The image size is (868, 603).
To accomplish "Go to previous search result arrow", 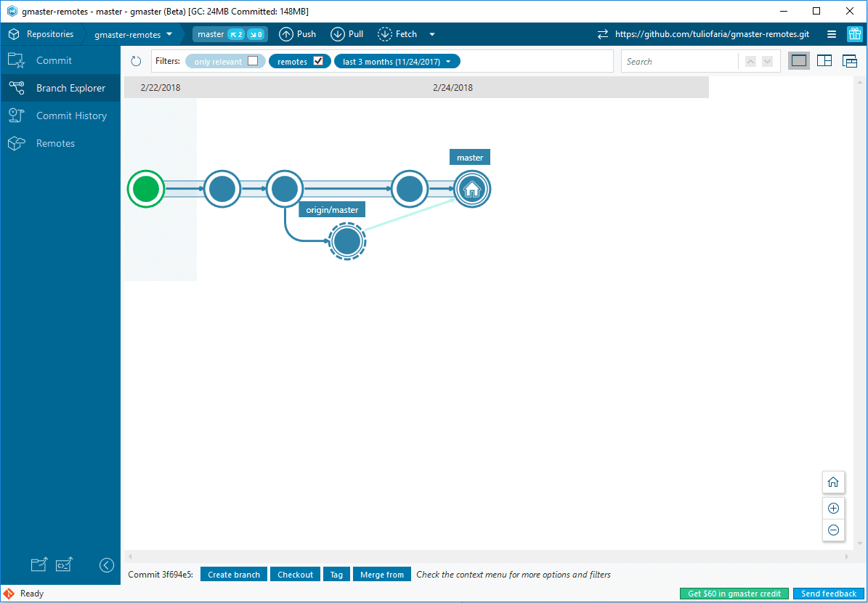I will click(750, 62).
